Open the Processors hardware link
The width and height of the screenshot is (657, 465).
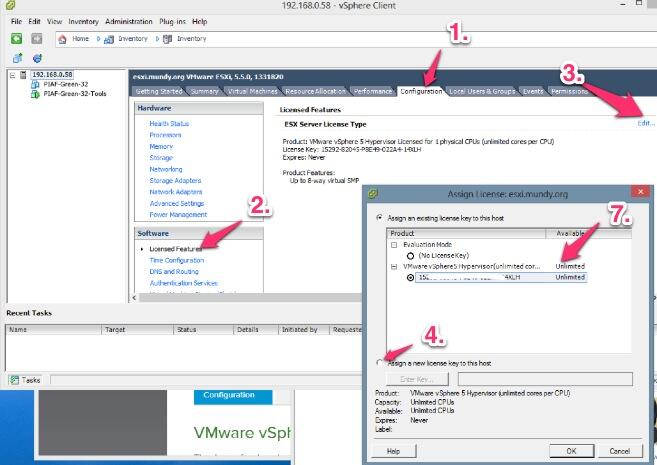pos(166,135)
